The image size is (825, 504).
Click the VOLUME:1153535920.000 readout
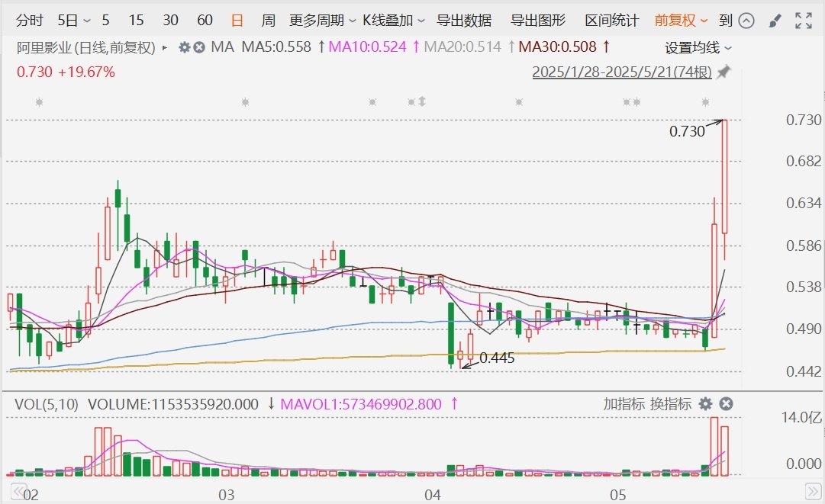click(173, 404)
